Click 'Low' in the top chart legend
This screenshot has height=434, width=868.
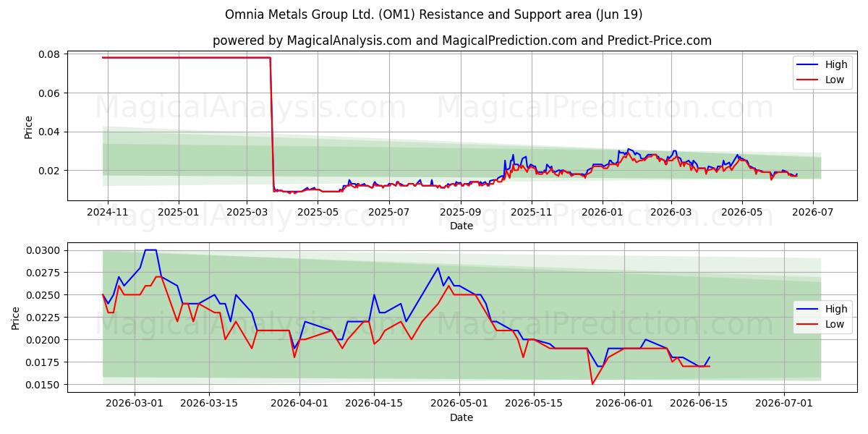click(x=835, y=80)
